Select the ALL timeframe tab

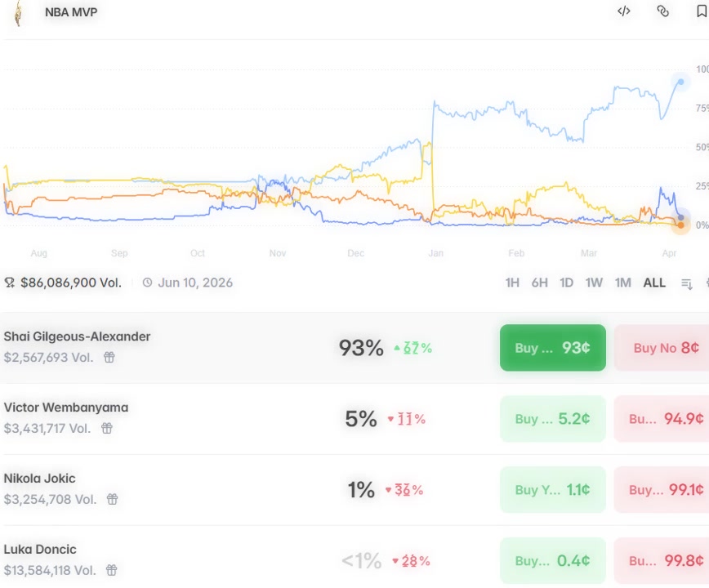click(653, 282)
